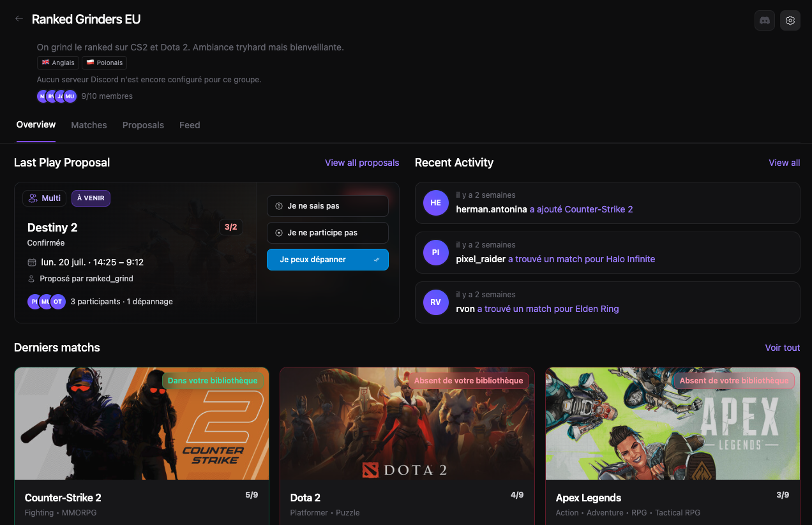This screenshot has height=525, width=812.
Task: Click the 9/10 membres text
Action: pos(107,96)
